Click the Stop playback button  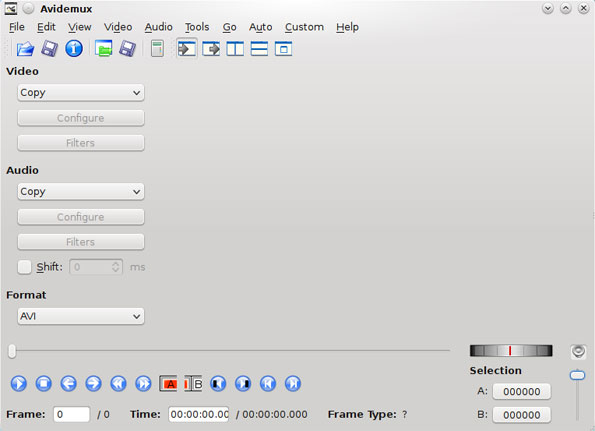click(x=44, y=384)
